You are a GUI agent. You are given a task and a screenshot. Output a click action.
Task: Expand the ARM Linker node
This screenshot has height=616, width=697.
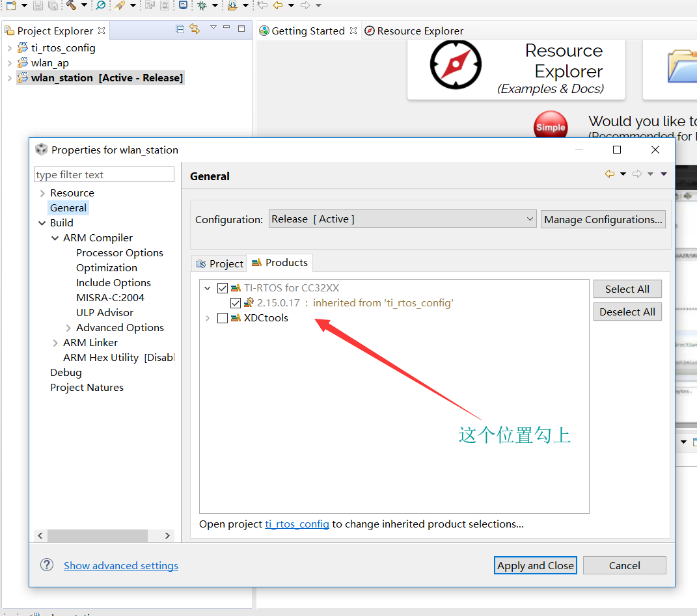pyautogui.click(x=55, y=343)
